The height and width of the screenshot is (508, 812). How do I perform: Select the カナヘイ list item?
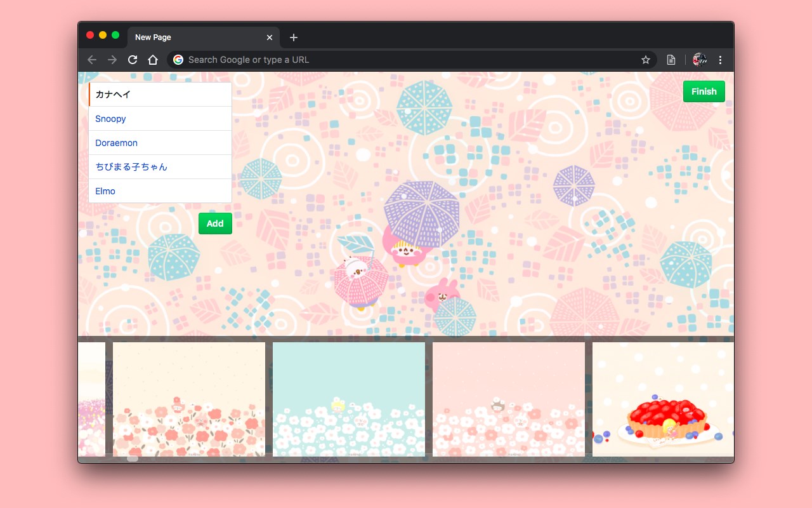(160, 95)
